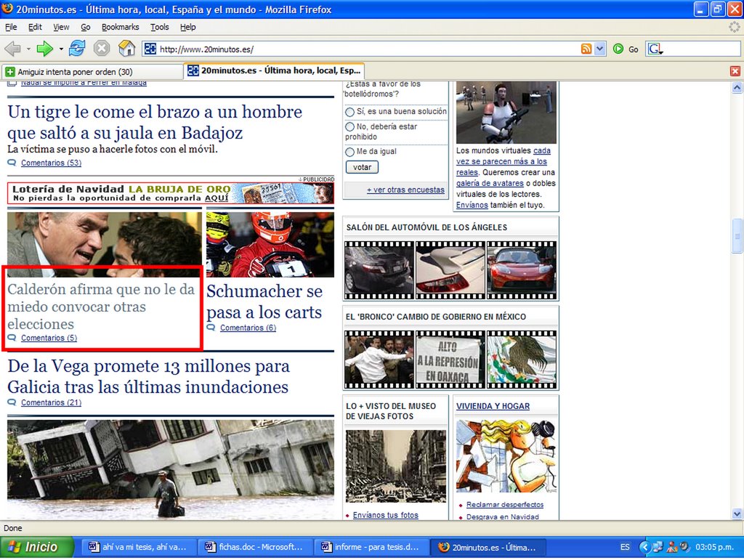Viewport: 744px width, 560px height.
Task: Select 'Me da igual' radio option
Action: pyautogui.click(x=349, y=152)
